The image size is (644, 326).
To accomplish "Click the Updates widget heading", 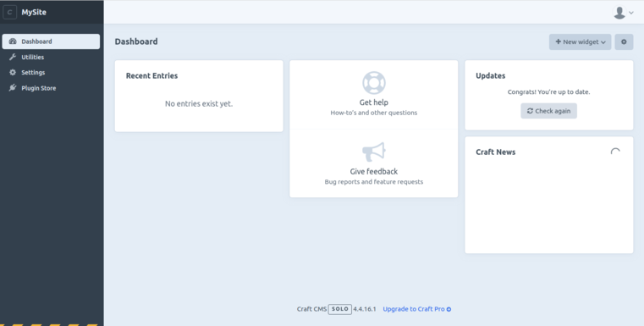I will 490,75.
